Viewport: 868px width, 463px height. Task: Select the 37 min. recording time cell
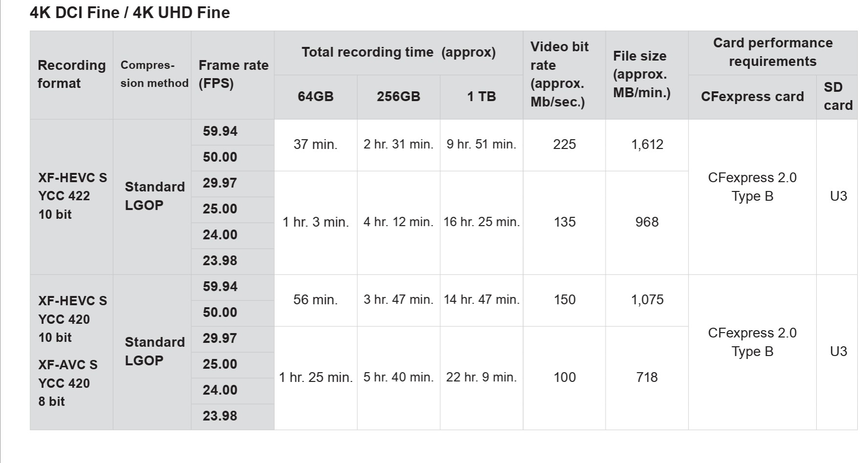[316, 145]
